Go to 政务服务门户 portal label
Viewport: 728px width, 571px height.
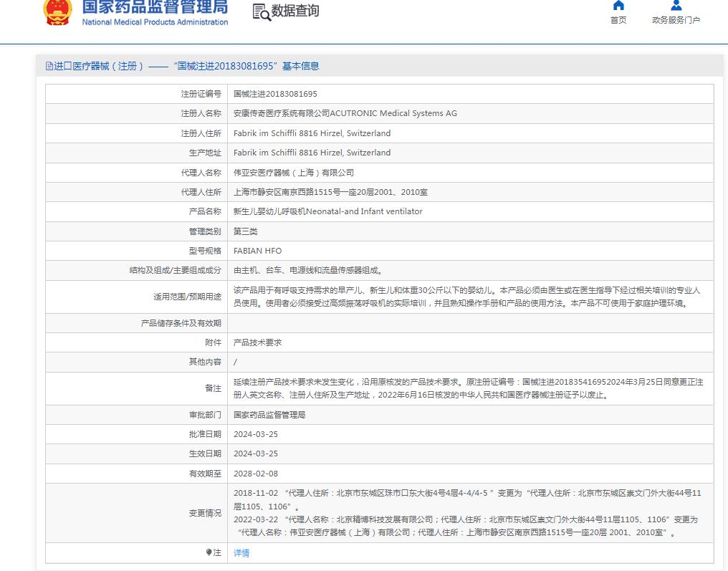676,20
